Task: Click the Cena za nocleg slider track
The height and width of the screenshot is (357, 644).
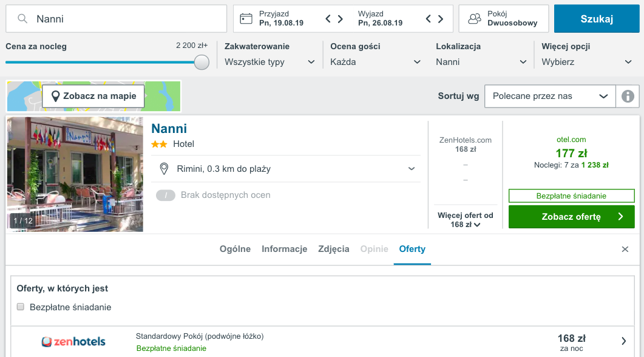Action: (x=100, y=62)
